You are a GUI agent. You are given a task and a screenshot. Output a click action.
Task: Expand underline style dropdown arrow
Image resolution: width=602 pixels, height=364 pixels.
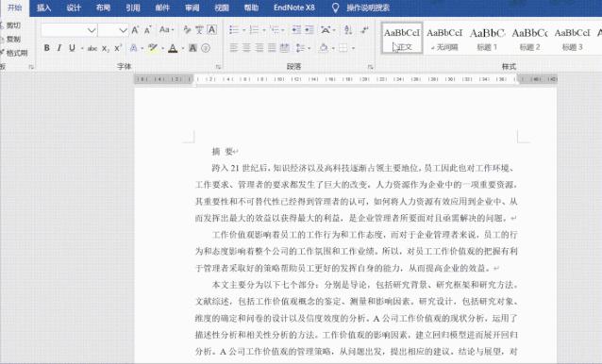tap(82, 48)
